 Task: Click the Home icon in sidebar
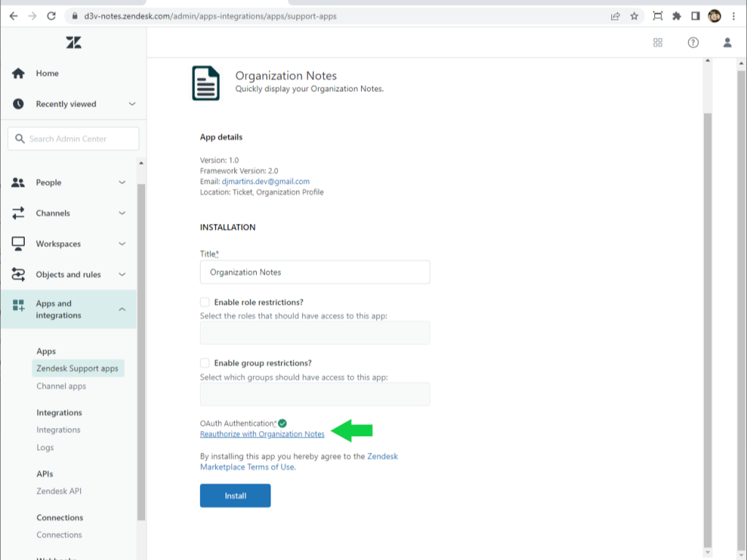(x=18, y=74)
